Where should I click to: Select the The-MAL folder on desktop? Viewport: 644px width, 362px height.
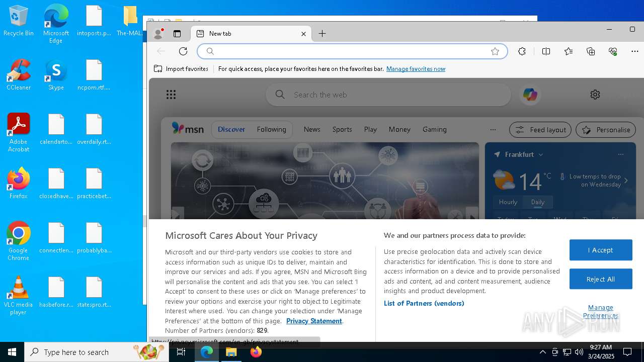click(x=130, y=21)
